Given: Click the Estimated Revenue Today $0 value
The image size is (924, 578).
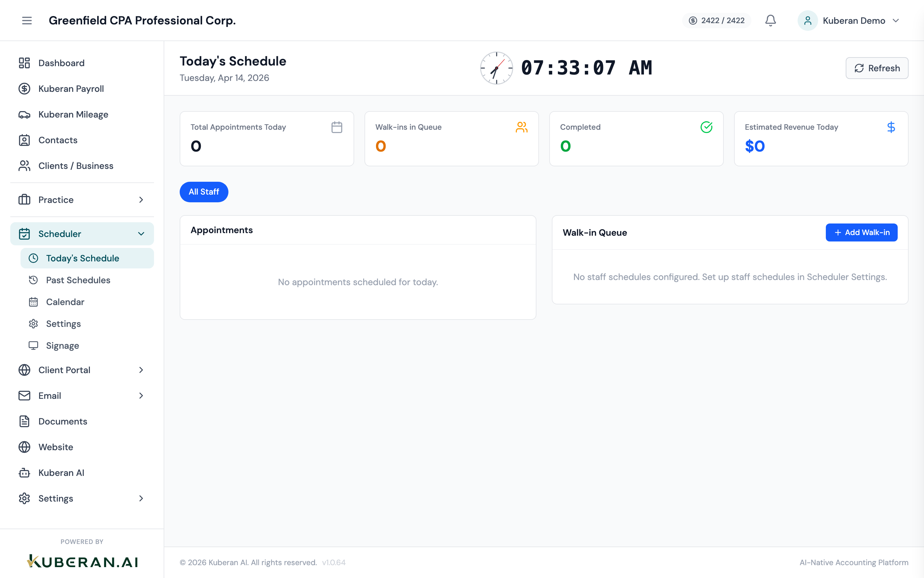Looking at the screenshot, I should (x=755, y=146).
